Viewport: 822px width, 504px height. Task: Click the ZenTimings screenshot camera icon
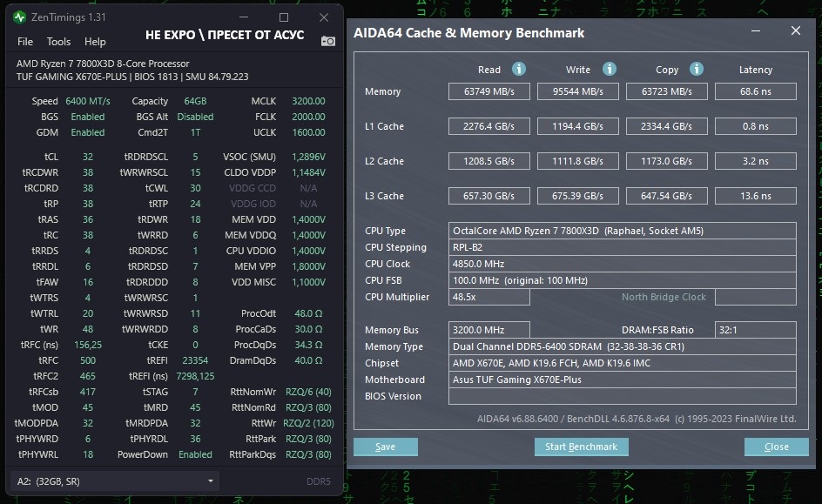coord(328,41)
